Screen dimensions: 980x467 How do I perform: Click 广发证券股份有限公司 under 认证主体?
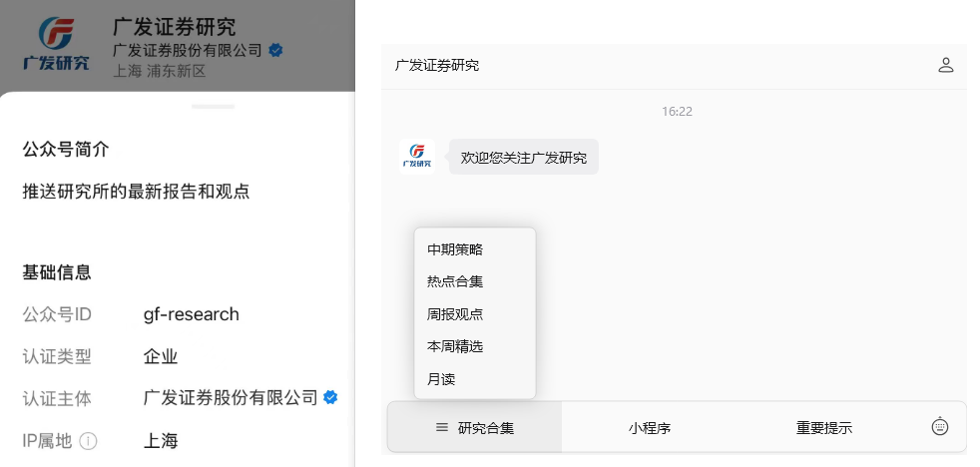point(231,397)
